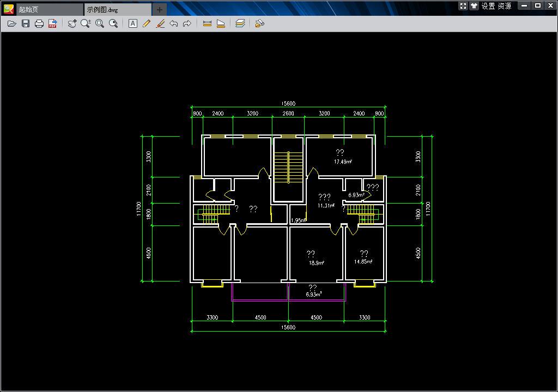The height and width of the screenshot is (392, 558).
Task: Export the drawing to PDF
Action: [53, 23]
